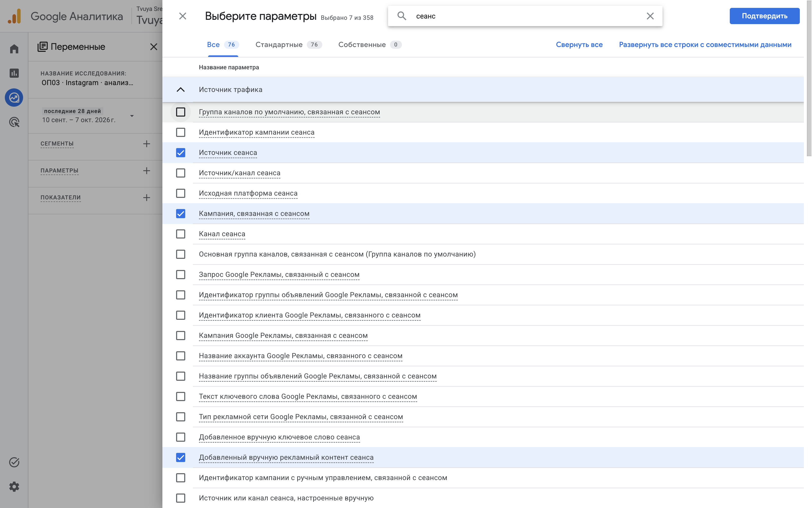Screen dimensions: 812x508
Task: Open the Admin gear icon
Action: (14, 486)
